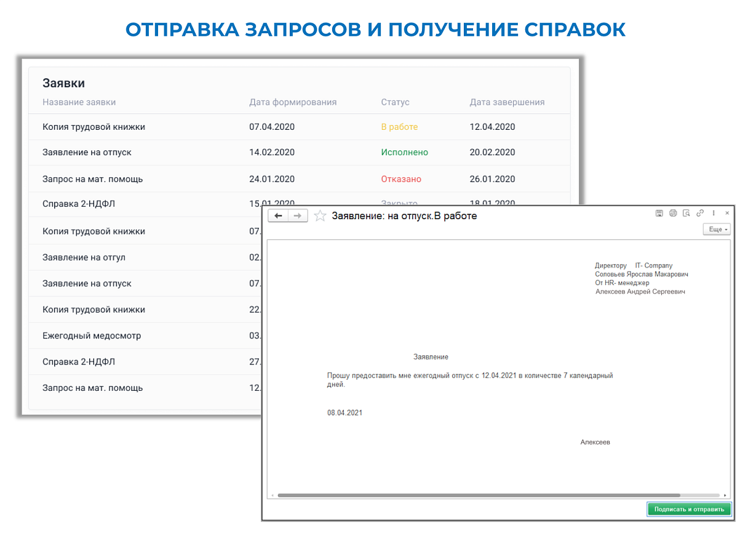Click the back arrow in the Заявление window
Viewport: 756px width, 554px height.
tap(278, 215)
